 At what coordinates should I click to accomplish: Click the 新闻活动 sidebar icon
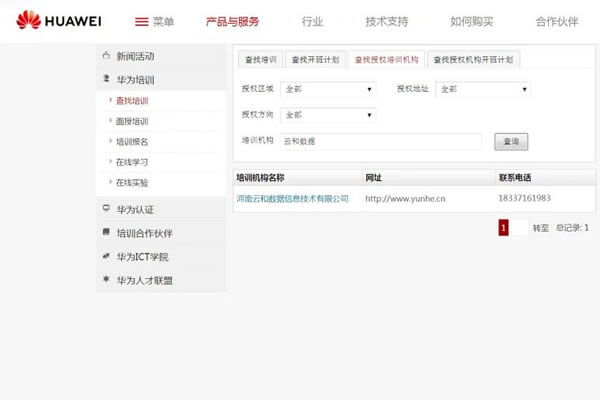click(x=106, y=56)
